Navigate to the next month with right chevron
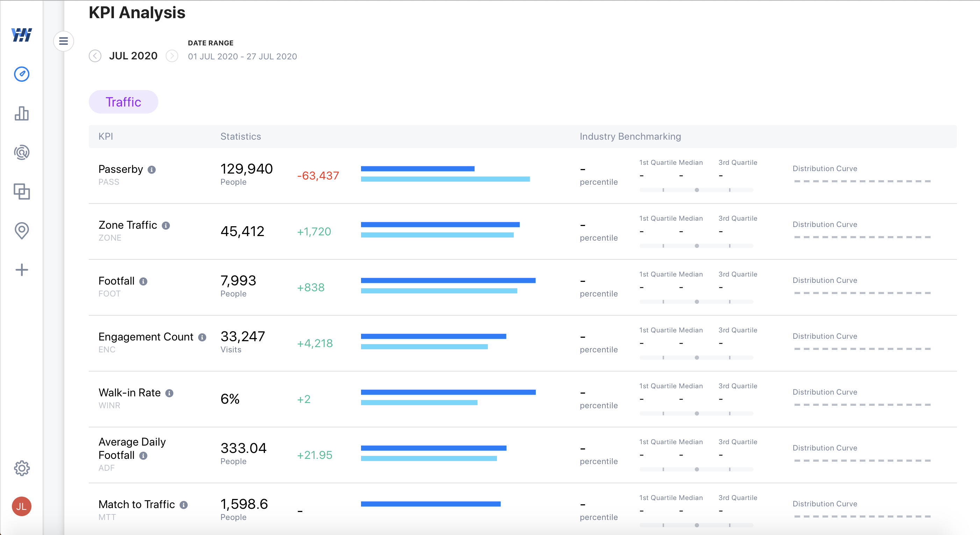Image resolution: width=980 pixels, height=535 pixels. click(x=172, y=56)
